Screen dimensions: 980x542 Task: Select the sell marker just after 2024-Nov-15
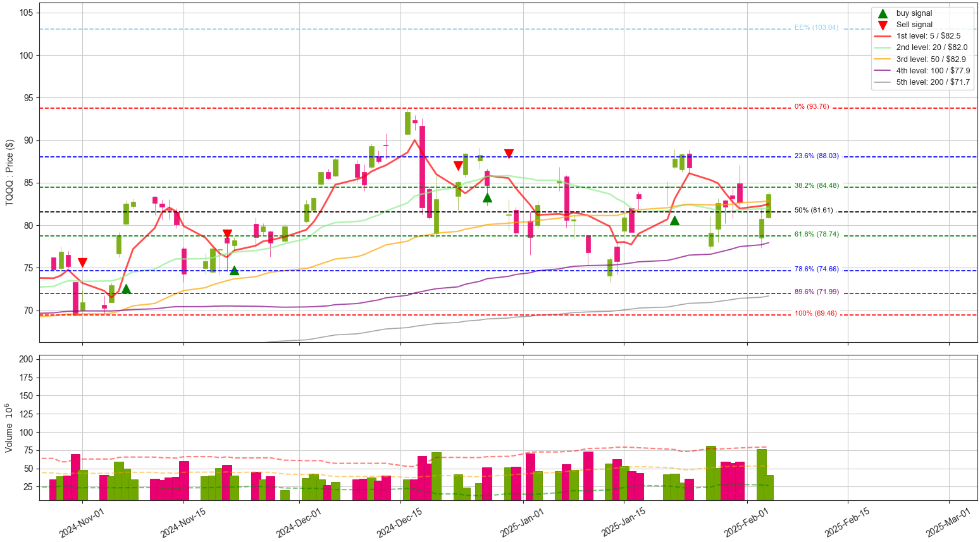pos(227,234)
